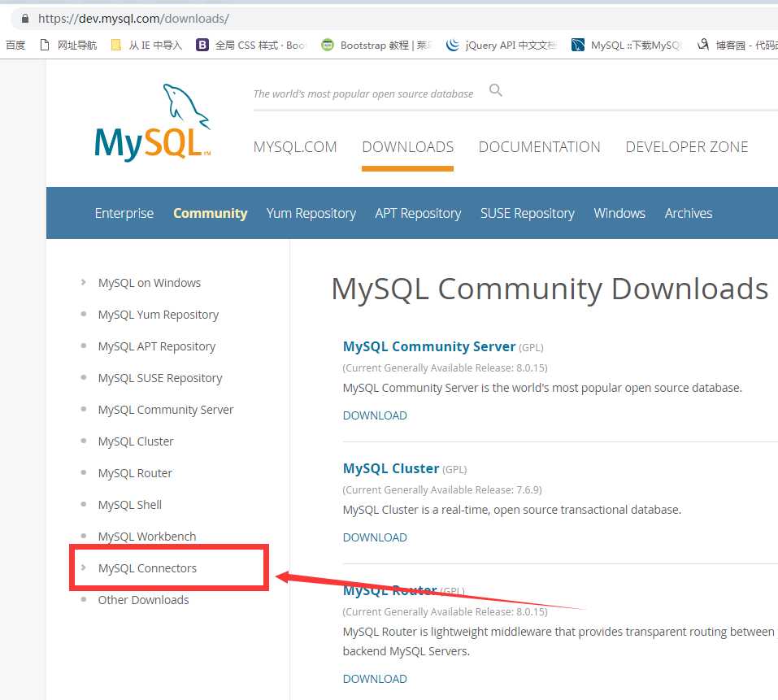Open MySQL Connectors sidebar link
Viewport: 778px width, 700px height.
tap(147, 568)
